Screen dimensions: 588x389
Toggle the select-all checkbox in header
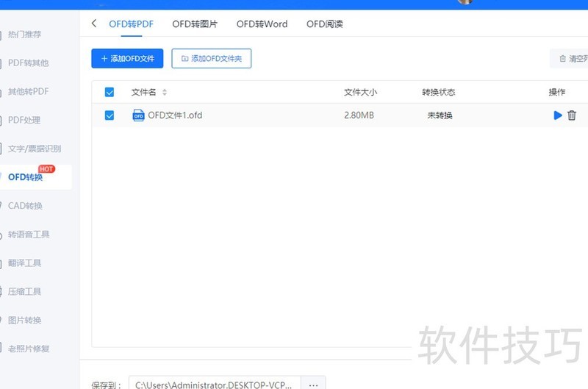110,93
